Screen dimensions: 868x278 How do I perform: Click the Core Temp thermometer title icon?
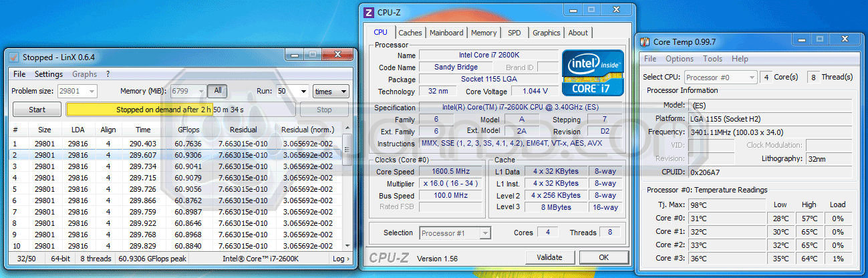tap(645, 41)
